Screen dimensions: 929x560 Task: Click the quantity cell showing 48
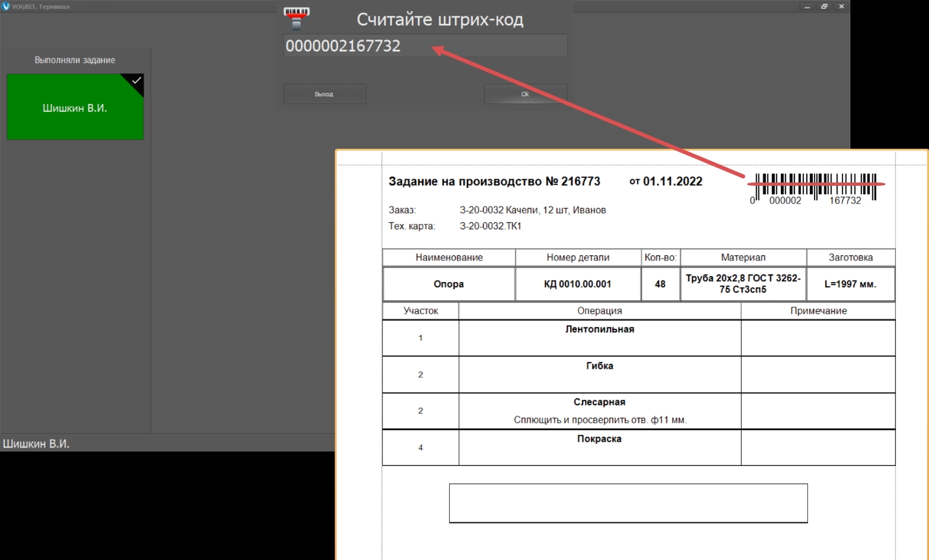[x=661, y=284]
